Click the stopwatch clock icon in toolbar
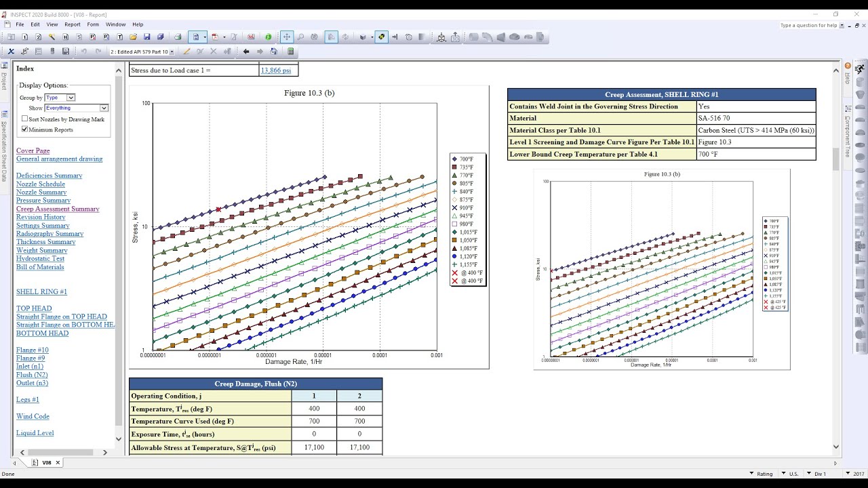The height and width of the screenshot is (488, 868). pyautogui.click(x=408, y=37)
